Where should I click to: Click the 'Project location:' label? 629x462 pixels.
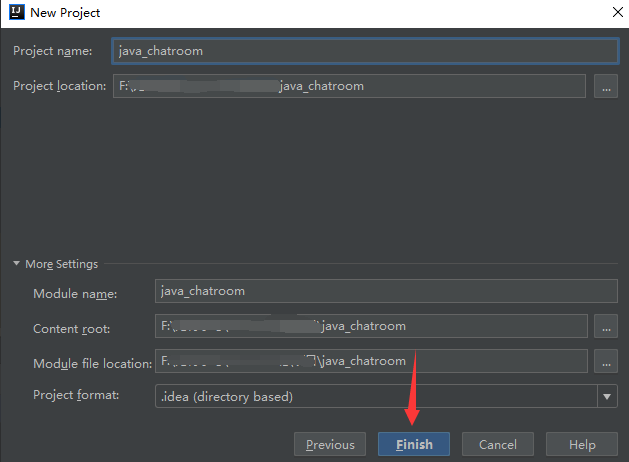point(59,86)
